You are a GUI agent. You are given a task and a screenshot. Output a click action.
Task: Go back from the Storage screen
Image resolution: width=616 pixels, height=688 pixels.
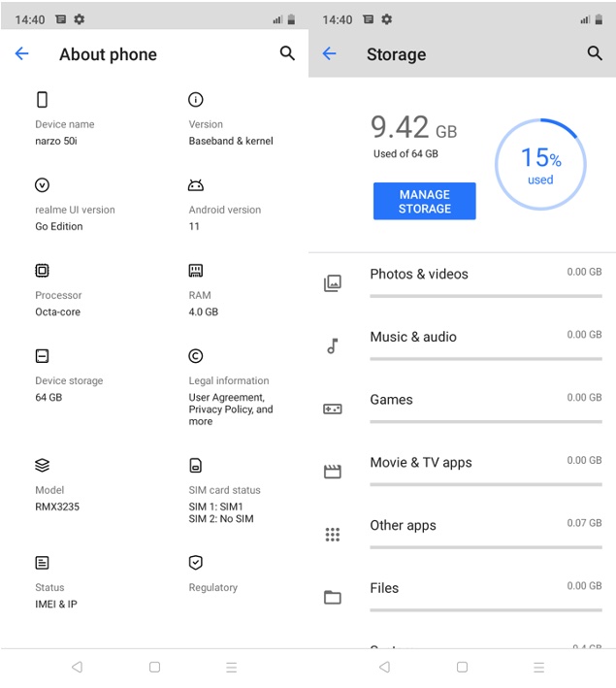click(329, 53)
